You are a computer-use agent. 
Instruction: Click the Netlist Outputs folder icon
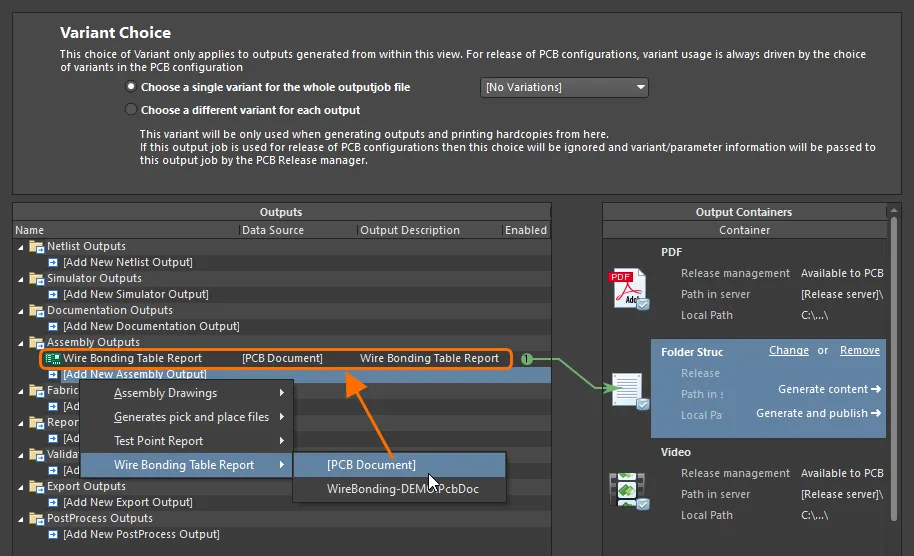click(x=37, y=246)
